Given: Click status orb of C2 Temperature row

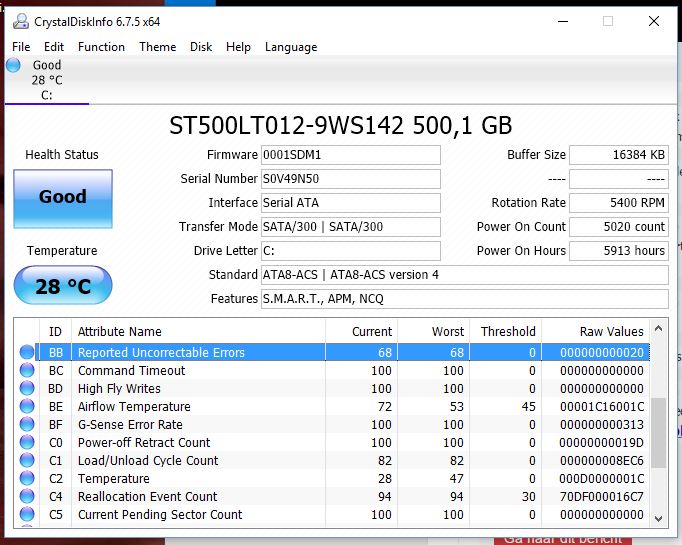Looking at the screenshot, I should pos(27,478).
